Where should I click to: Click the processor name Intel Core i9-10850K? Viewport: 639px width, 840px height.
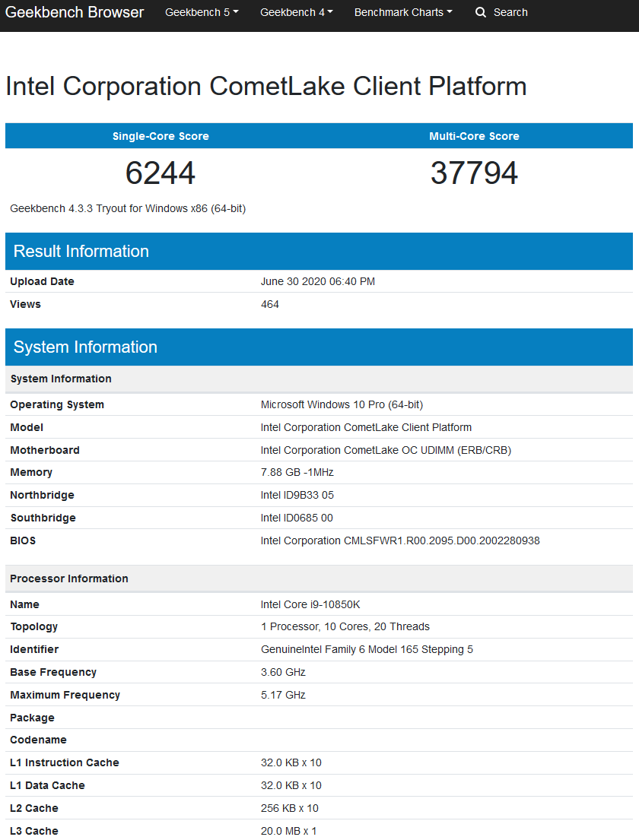310,605
